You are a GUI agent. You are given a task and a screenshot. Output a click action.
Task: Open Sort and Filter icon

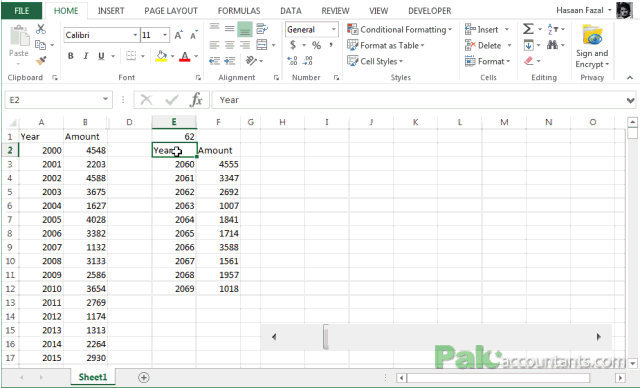553,29
